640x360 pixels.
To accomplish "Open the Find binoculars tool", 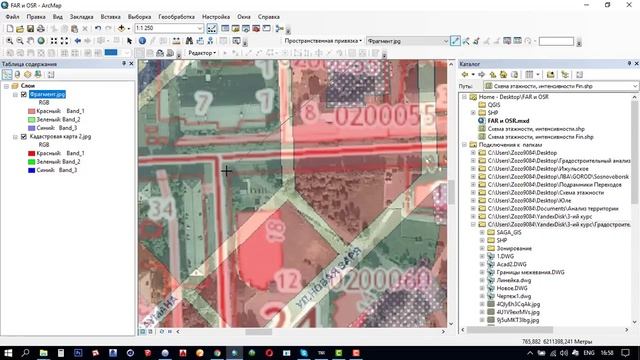I will click(189, 41).
